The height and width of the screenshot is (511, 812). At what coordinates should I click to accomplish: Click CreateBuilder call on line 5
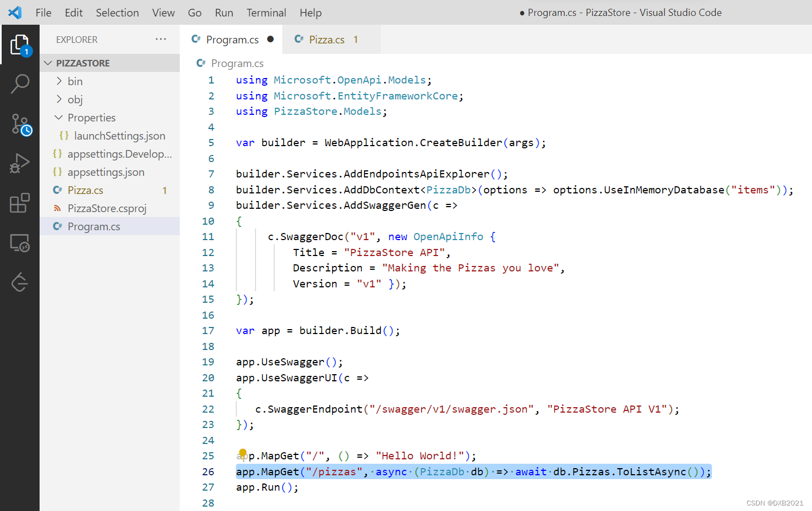click(x=461, y=143)
